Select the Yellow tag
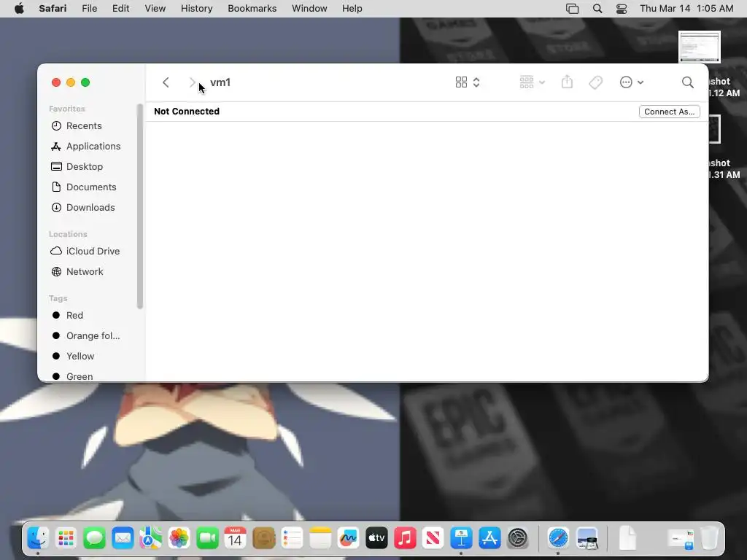Screen dimensions: 747x560 click(x=73, y=356)
